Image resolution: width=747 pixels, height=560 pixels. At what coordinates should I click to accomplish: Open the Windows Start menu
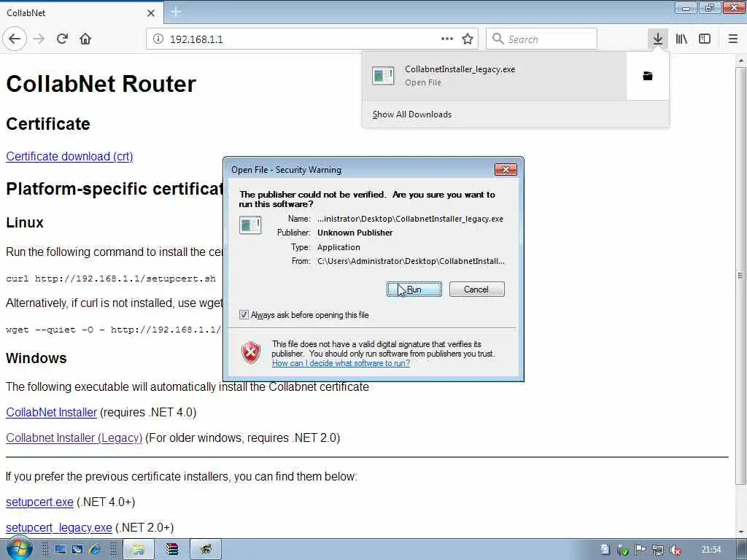tap(19, 549)
